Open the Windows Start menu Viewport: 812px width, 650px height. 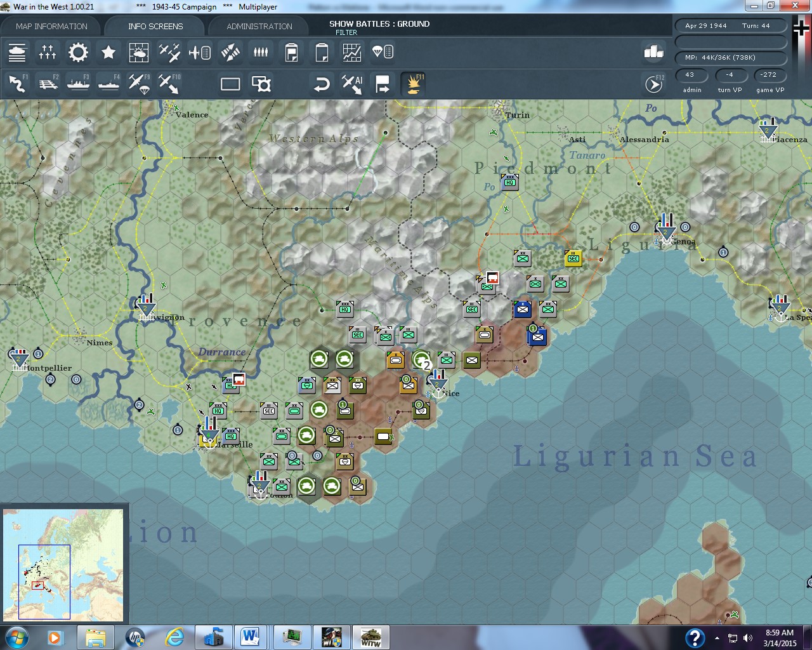pyautogui.click(x=16, y=637)
